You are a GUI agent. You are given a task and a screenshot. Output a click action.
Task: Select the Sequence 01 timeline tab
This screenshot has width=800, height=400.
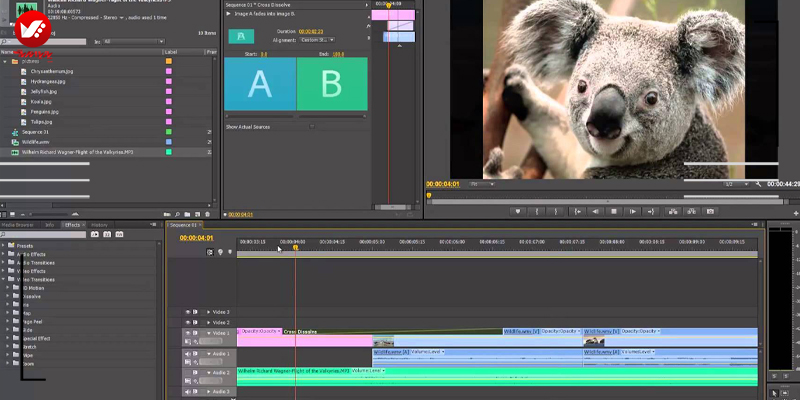[183, 224]
